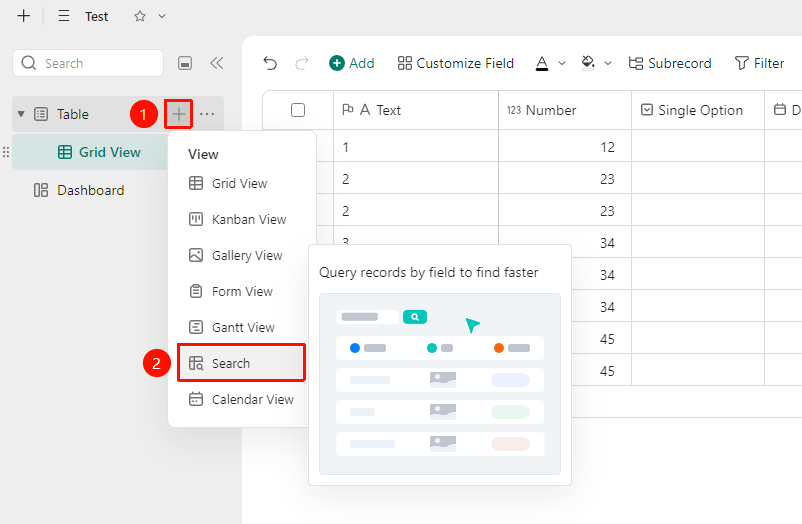
Task: Click the Redo arrow in the toolbar
Action: coord(302,63)
